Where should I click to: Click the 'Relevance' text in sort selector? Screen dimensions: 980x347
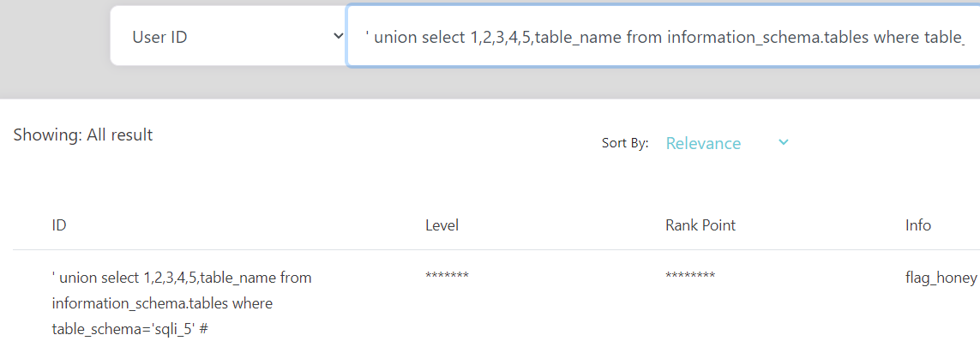(703, 144)
